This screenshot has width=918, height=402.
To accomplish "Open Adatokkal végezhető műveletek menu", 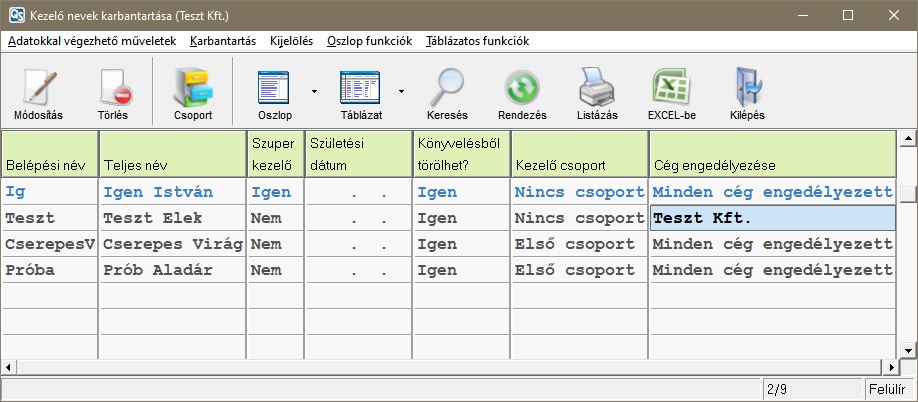I will [x=92, y=41].
